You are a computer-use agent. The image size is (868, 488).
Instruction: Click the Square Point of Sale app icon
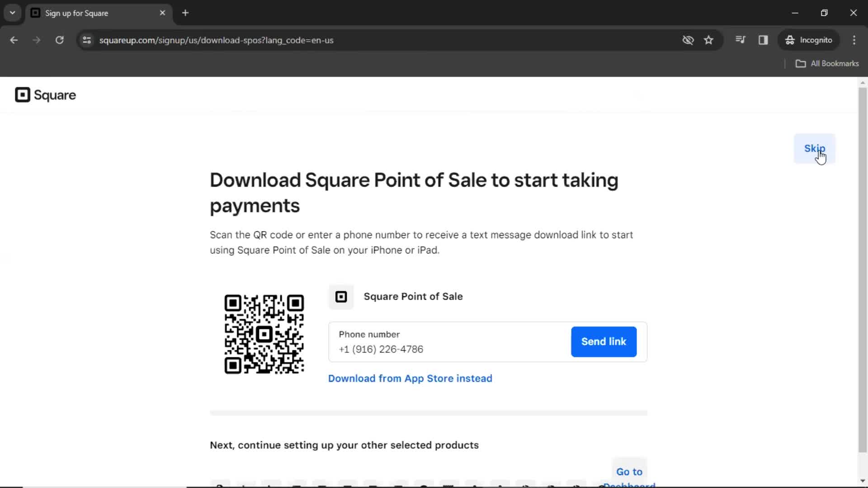tap(341, 297)
